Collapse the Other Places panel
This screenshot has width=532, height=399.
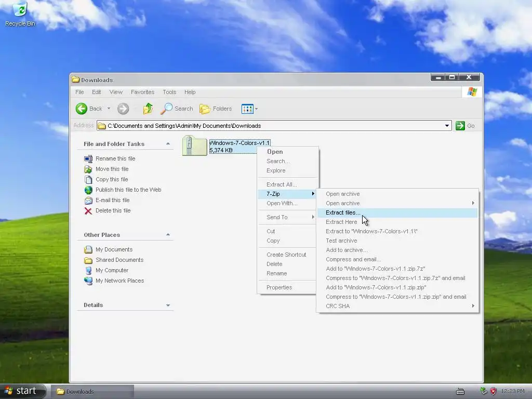pos(168,235)
